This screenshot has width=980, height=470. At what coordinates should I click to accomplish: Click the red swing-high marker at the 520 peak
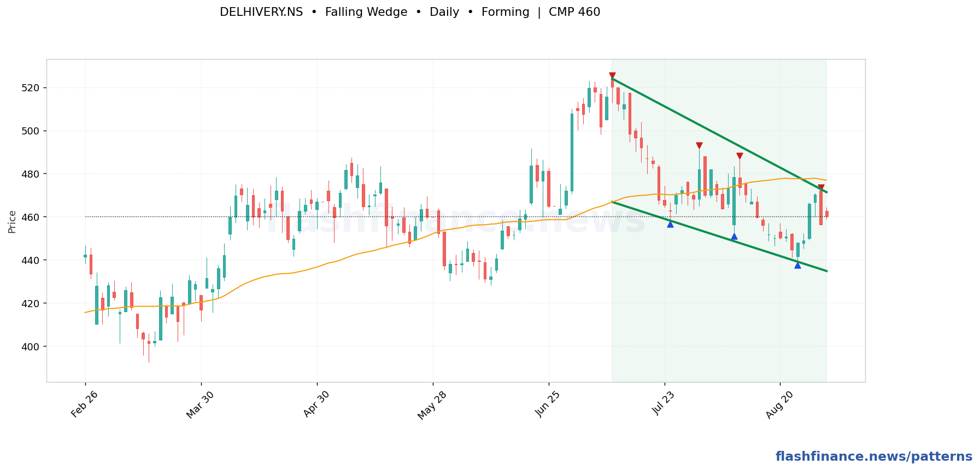(x=612, y=76)
